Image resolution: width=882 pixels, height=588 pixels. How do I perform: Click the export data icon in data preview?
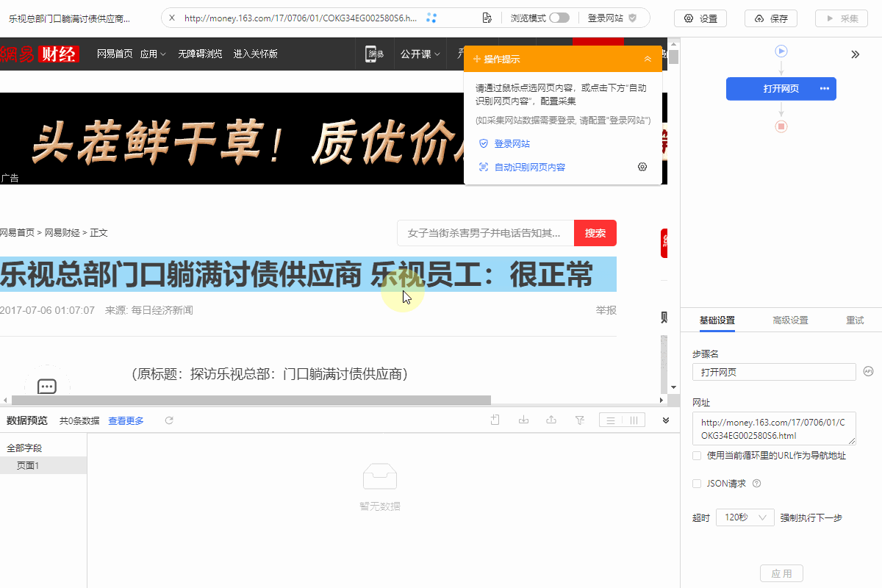click(x=551, y=420)
